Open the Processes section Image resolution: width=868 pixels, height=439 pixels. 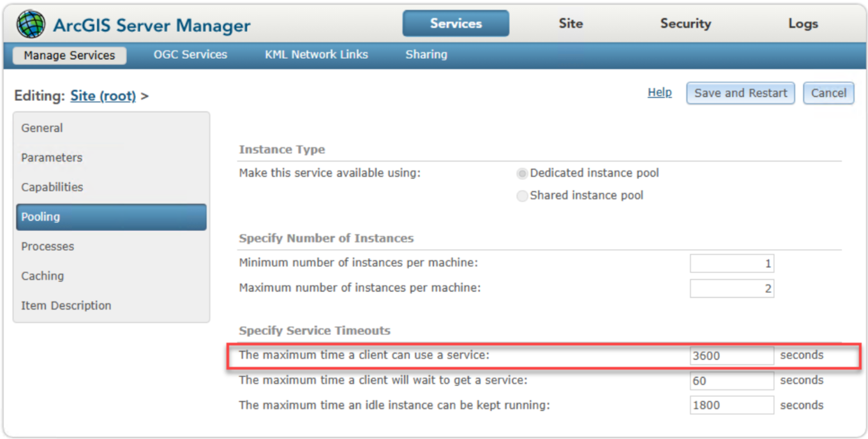(x=110, y=246)
